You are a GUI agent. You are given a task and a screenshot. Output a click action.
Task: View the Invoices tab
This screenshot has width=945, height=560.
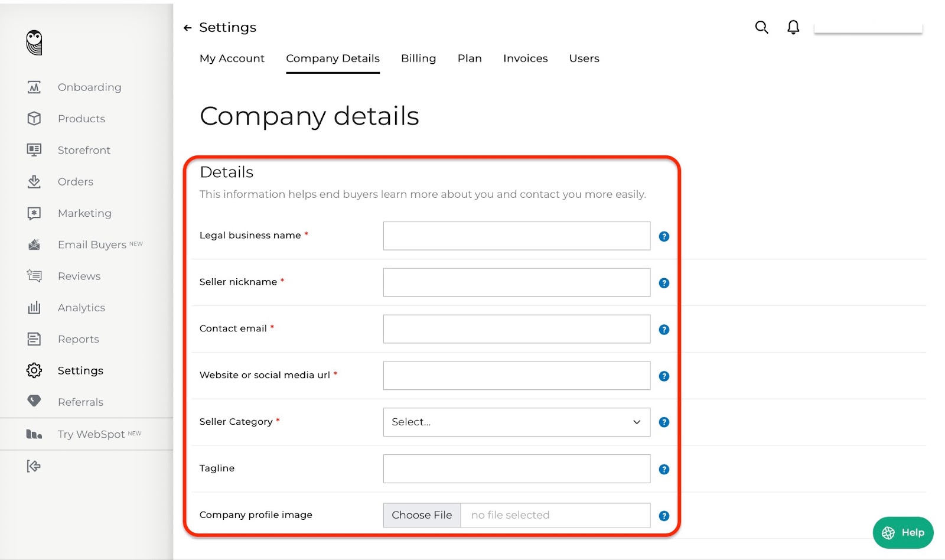pos(526,58)
